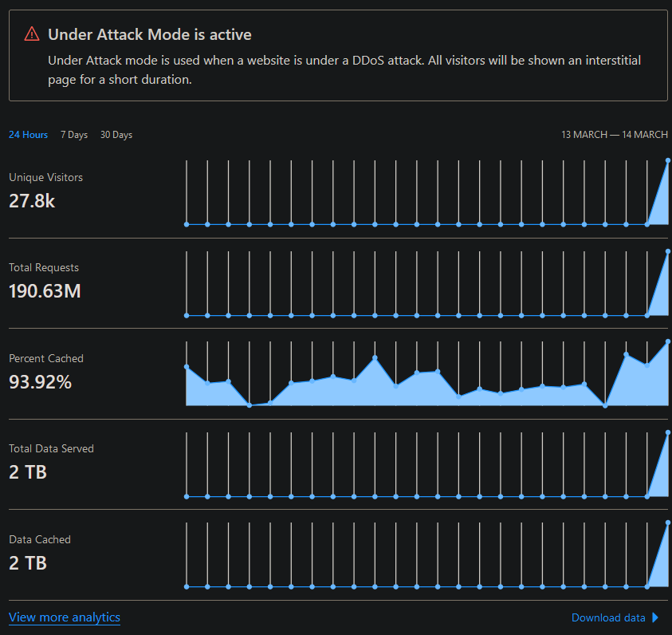Click the Total Data Served label
This screenshot has height=635, width=672.
point(51,449)
